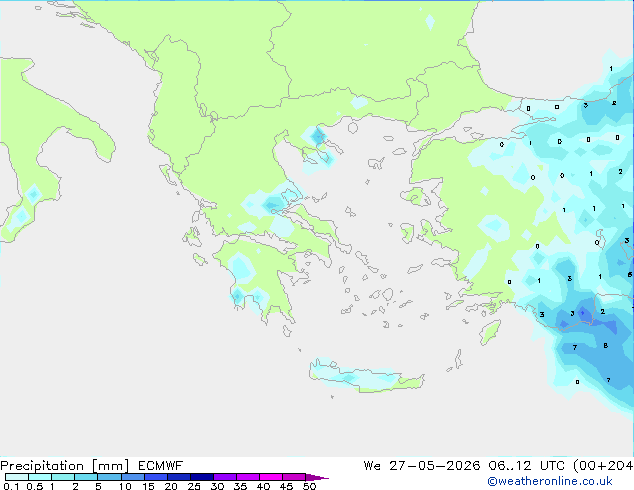Screen dimensions: 634x490
Task: Click the 0.5–1 mm legend swatch
Action: click(x=40, y=477)
